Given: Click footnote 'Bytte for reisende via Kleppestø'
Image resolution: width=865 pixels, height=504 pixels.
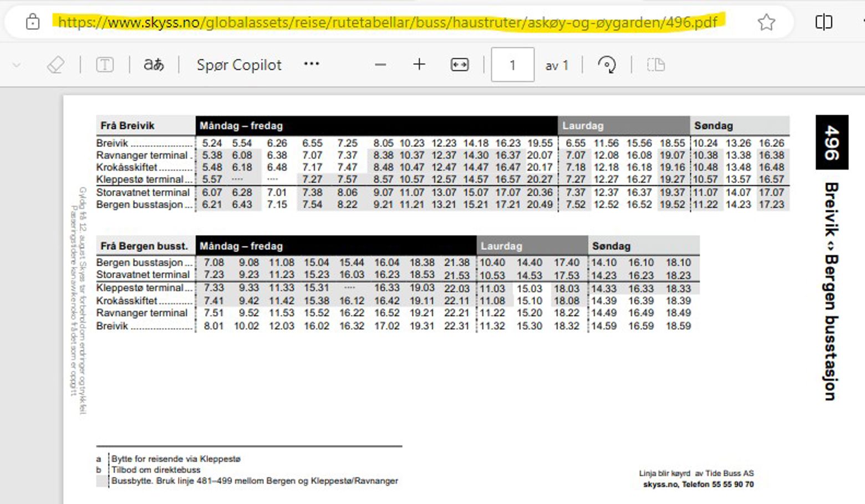Looking at the screenshot, I should [x=176, y=459].
